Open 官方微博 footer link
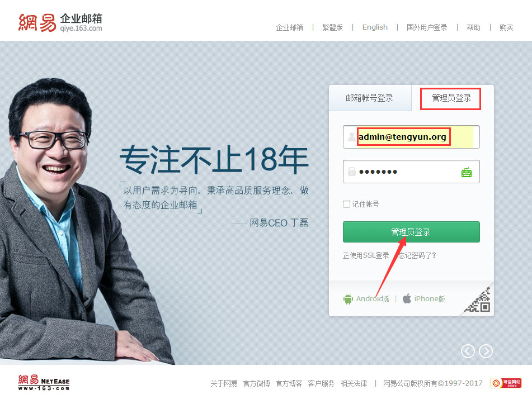Image resolution: width=532 pixels, height=404 pixels. coord(257,383)
